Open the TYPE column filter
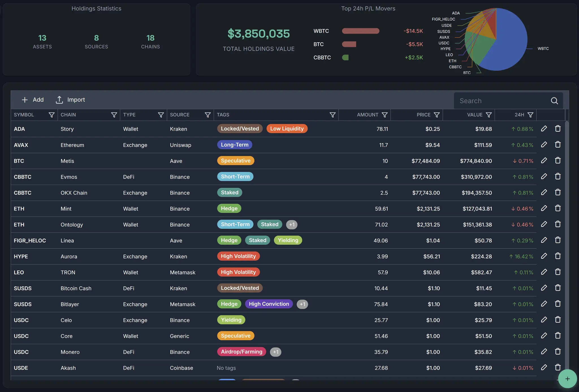 (161, 115)
